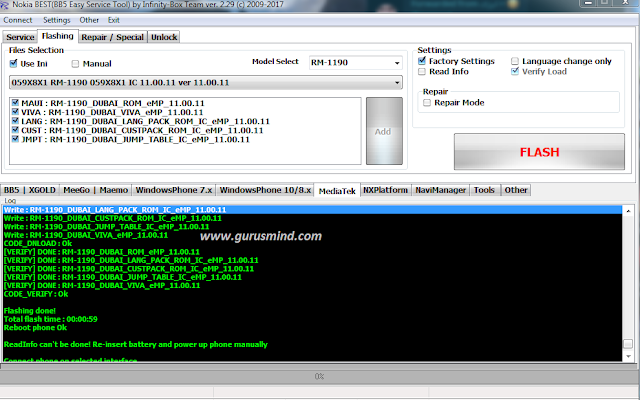Click log line Total flash time : 00:00:59

pyautogui.click(x=51, y=319)
